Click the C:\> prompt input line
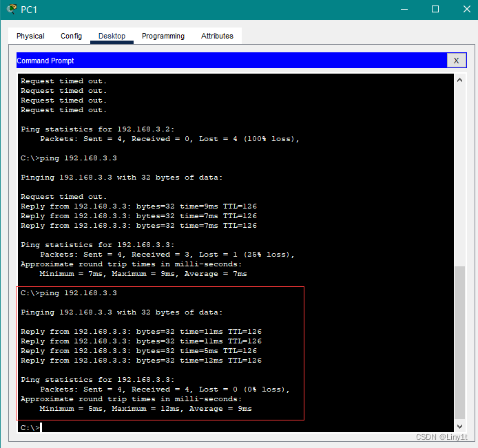The height and width of the screenshot is (448, 478). 31,427
